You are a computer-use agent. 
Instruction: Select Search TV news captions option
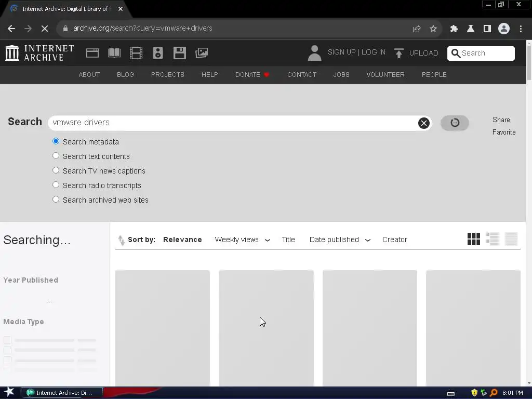click(x=56, y=170)
